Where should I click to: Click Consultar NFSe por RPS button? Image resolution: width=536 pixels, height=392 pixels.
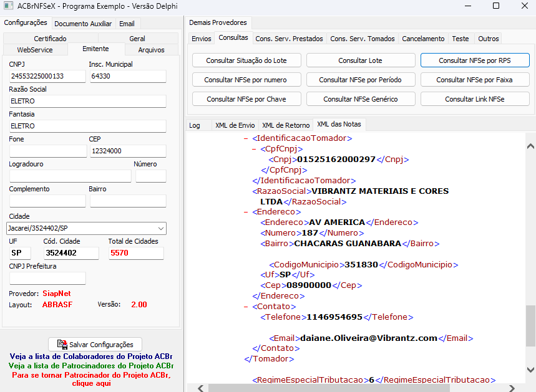(x=475, y=60)
